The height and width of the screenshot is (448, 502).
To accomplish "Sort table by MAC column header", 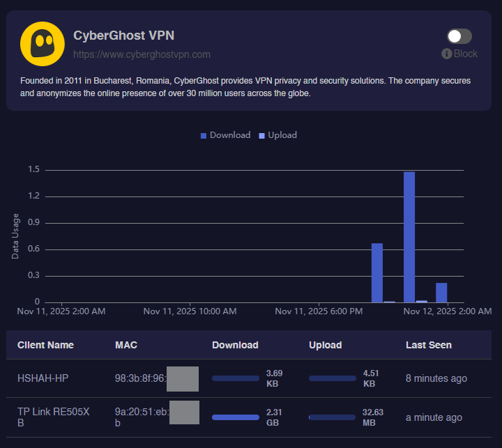I will [126, 345].
